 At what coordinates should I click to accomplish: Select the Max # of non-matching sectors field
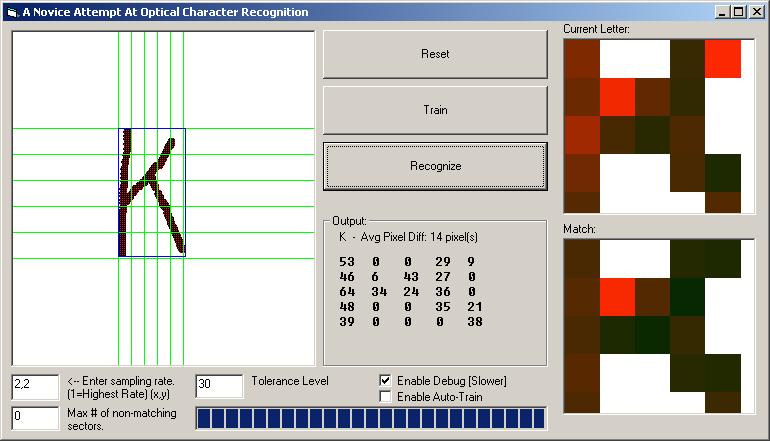pyautogui.click(x=35, y=418)
